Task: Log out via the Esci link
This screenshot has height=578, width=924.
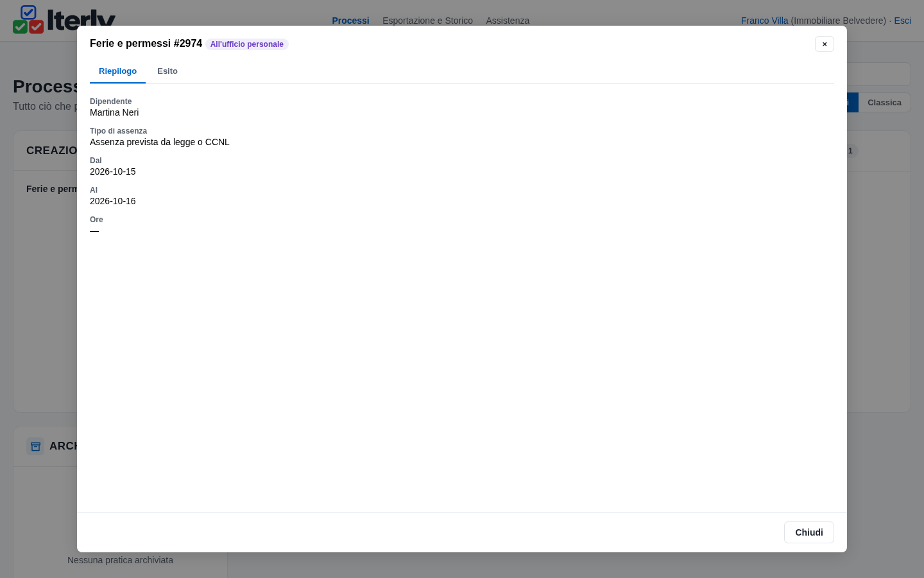Action: click(902, 21)
